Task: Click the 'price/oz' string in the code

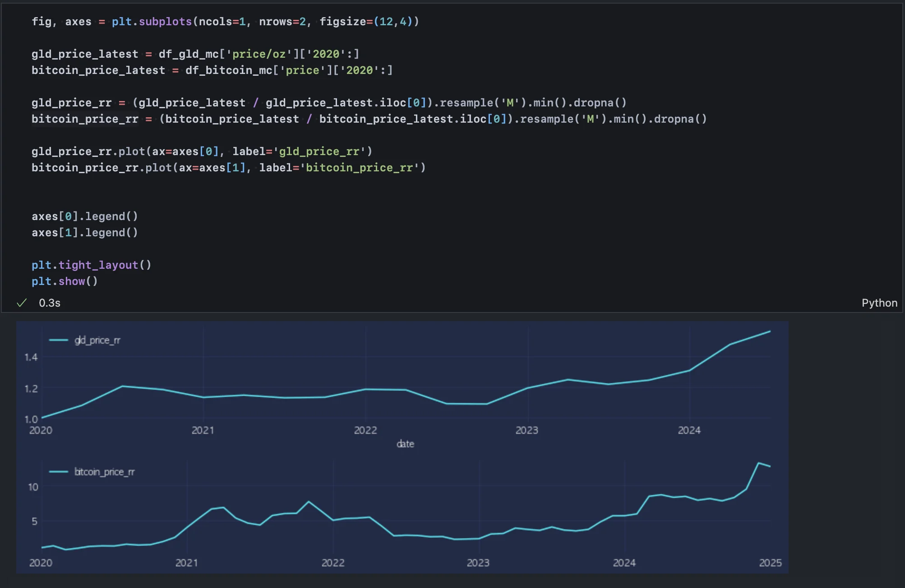Action: tap(259, 54)
